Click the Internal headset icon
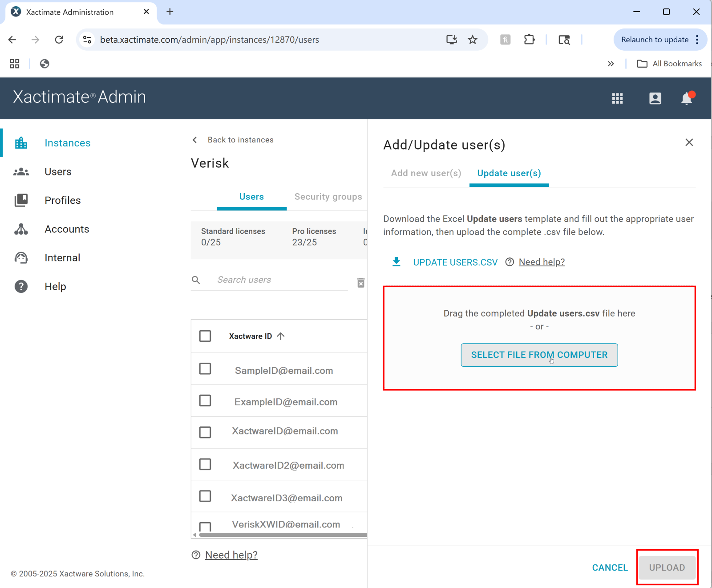This screenshot has width=712, height=588. coord(21,258)
